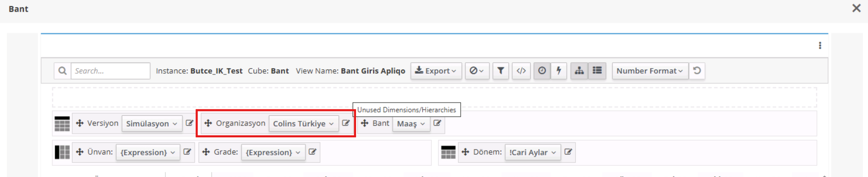The image size is (868, 177).
Task: Expand the Simülasyon version dropdown
Action: coord(152,124)
